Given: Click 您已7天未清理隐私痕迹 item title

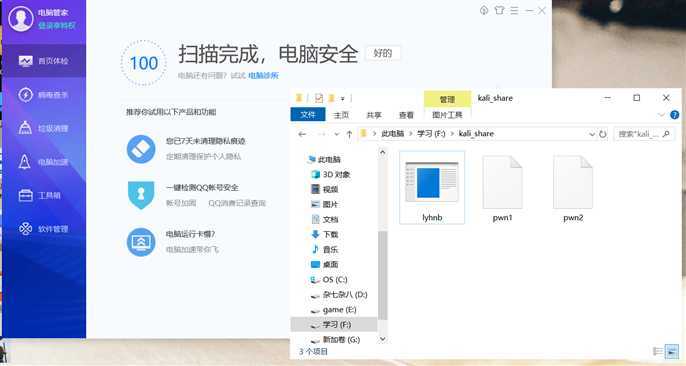Looking at the screenshot, I should point(206,141).
